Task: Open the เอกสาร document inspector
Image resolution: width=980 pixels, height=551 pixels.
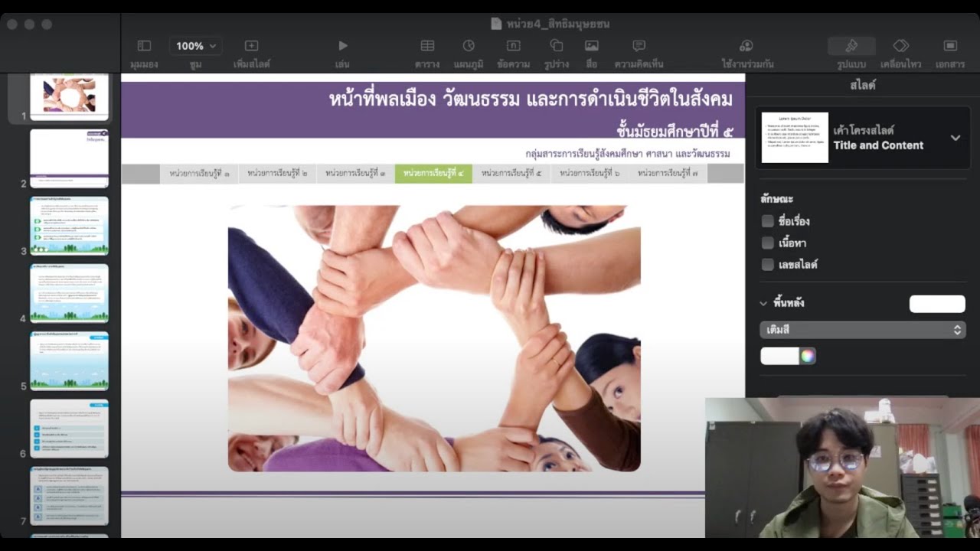Action: click(x=950, y=46)
